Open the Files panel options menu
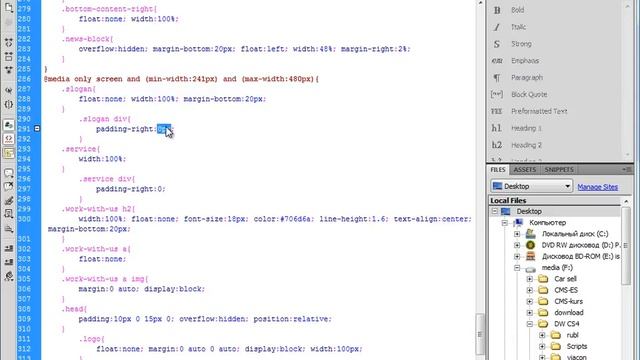The height and width of the screenshot is (360, 640). pyautogui.click(x=627, y=169)
